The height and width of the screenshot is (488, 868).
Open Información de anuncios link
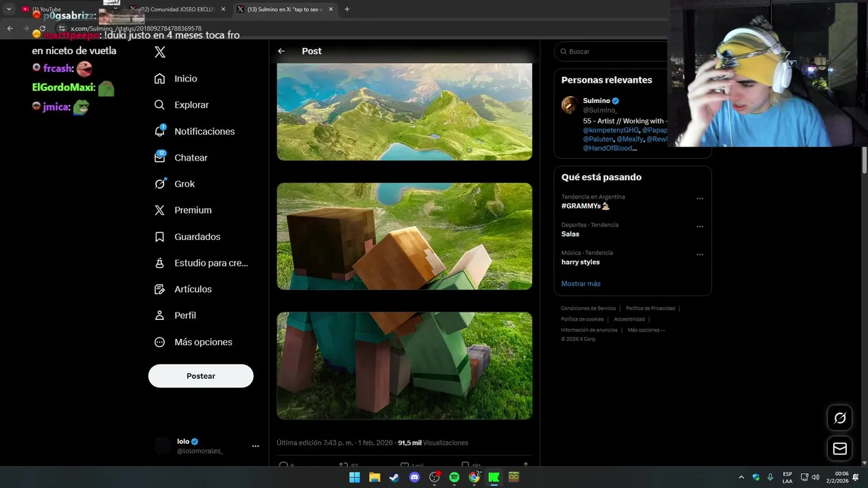click(x=589, y=330)
